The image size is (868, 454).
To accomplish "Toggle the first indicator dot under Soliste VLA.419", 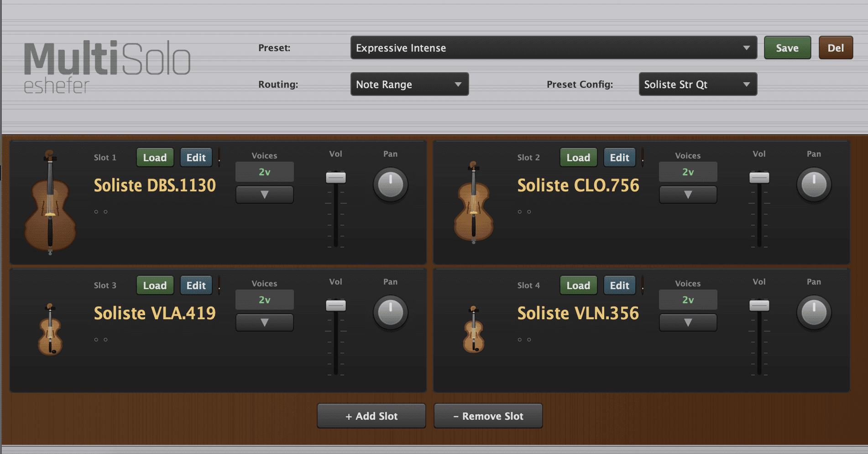I will [96, 339].
